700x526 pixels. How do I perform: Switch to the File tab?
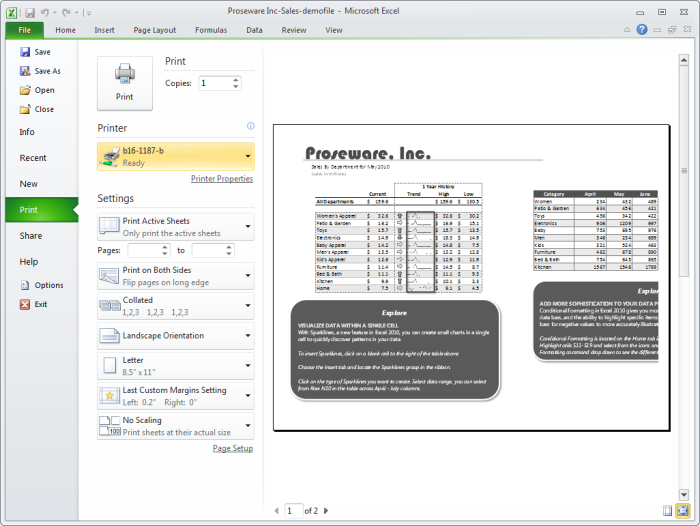pyautogui.click(x=25, y=30)
